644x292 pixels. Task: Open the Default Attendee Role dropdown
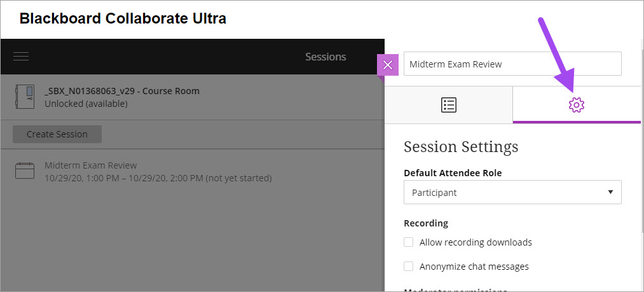click(x=512, y=192)
